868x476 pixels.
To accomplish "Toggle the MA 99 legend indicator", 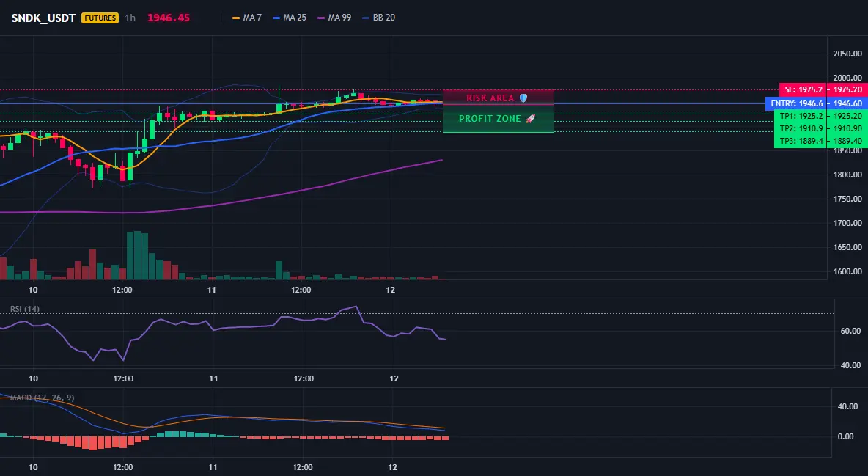I will coord(334,18).
